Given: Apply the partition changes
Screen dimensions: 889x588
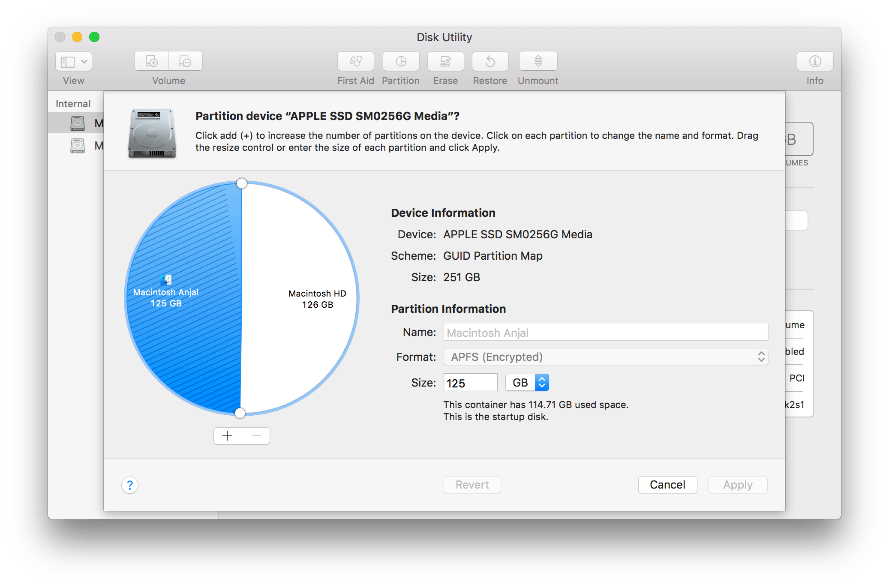Looking at the screenshot, I should click(737, 484).
